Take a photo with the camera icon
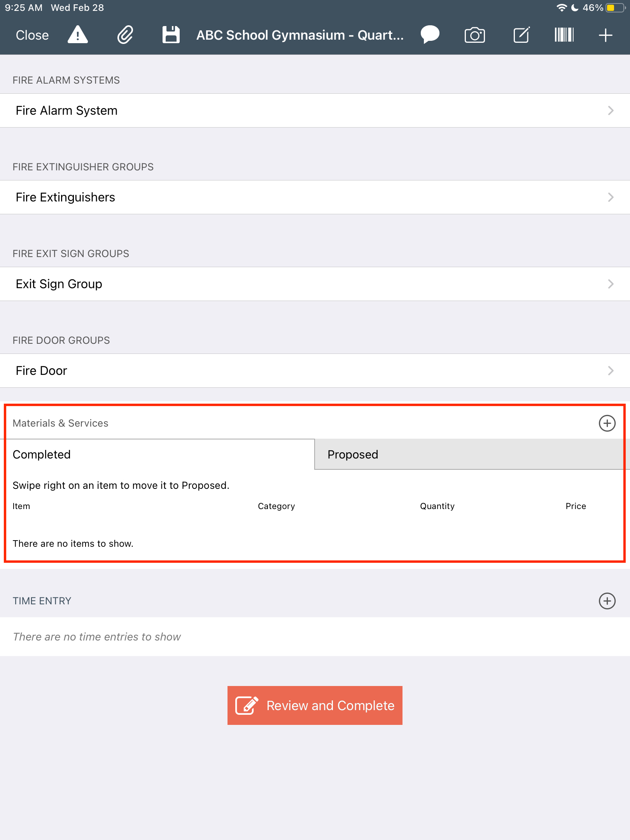Viewport: 630px width, 840px height. [475, 35]
